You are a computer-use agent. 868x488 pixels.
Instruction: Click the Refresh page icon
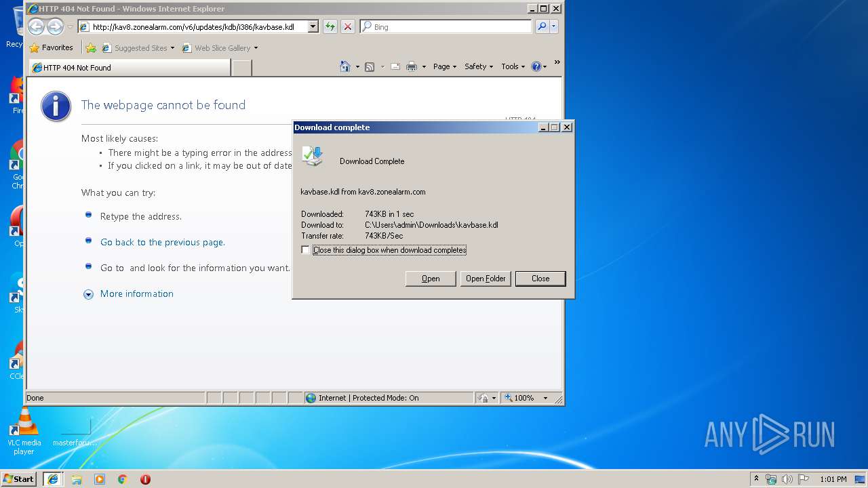click(x=330, y=26)
